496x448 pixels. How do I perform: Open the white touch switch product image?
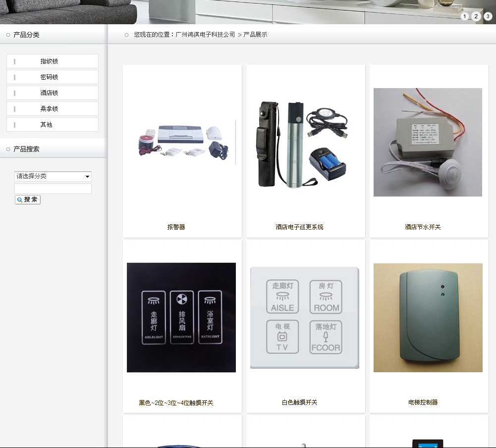pyautogui.click(x=305, y=318)
